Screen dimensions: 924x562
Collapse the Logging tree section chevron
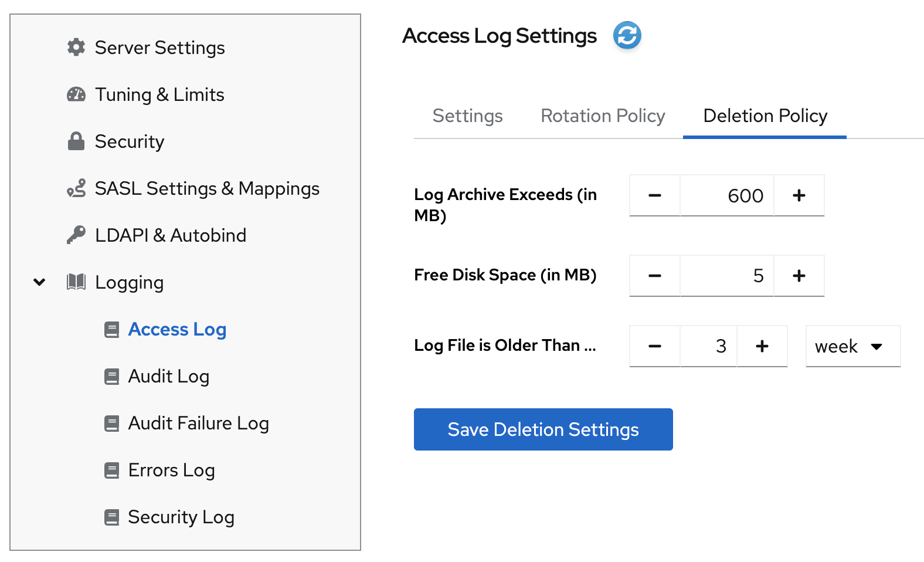[x=39, y=282]
